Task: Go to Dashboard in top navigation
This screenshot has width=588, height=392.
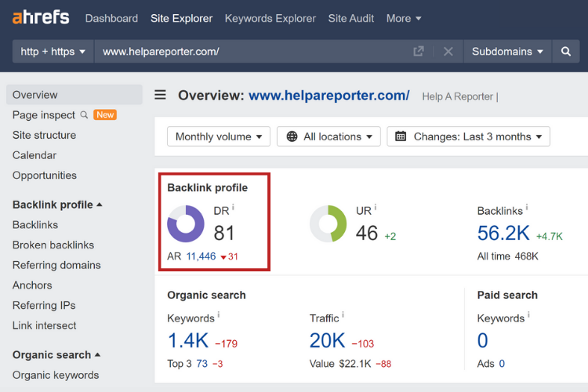Action: [x=111, y=18]
